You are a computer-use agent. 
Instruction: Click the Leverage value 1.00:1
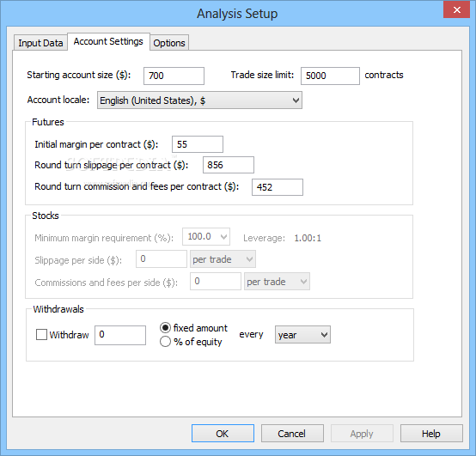click(308, 238)
